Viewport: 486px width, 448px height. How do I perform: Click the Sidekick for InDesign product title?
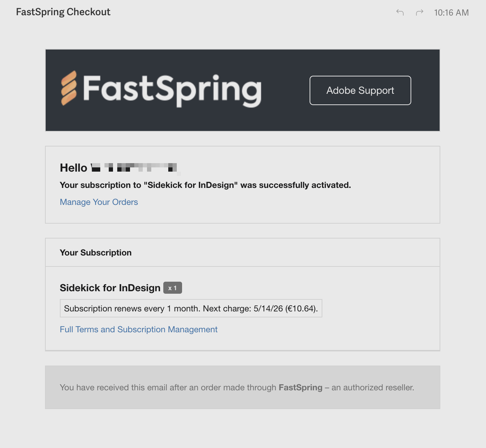point(109,288)
